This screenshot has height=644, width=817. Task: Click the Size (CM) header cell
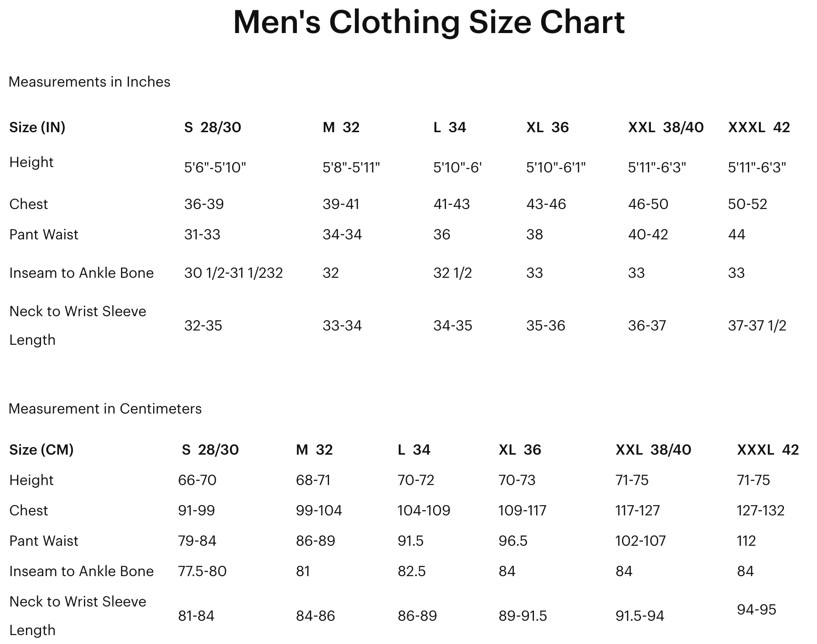point(41,449)
